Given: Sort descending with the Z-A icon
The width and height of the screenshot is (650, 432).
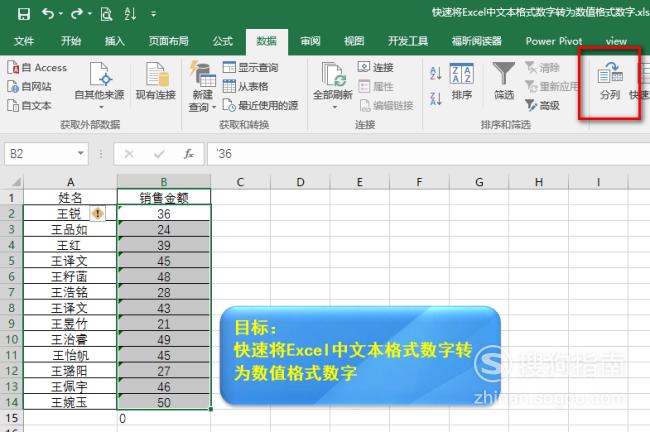Looking at the screenshot, I should [x=436, y=98].
